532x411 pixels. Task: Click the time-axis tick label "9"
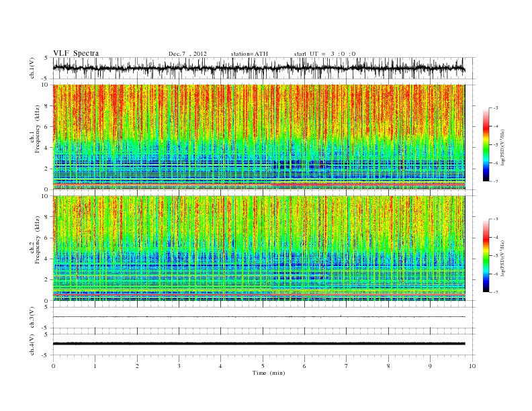[x=430, y=367]
